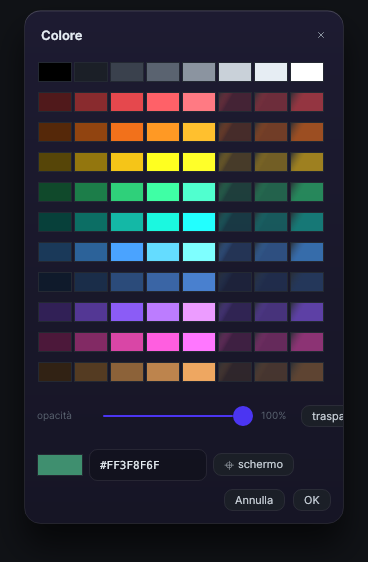
Task: Click the opacità slider handle
Action: 243,416
